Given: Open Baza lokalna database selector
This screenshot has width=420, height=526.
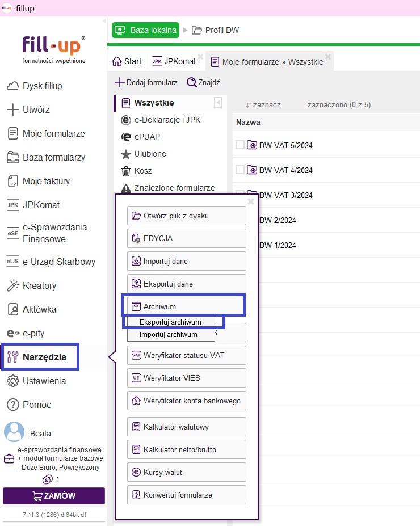Looking at the screenshot, I should pos(145,30).
